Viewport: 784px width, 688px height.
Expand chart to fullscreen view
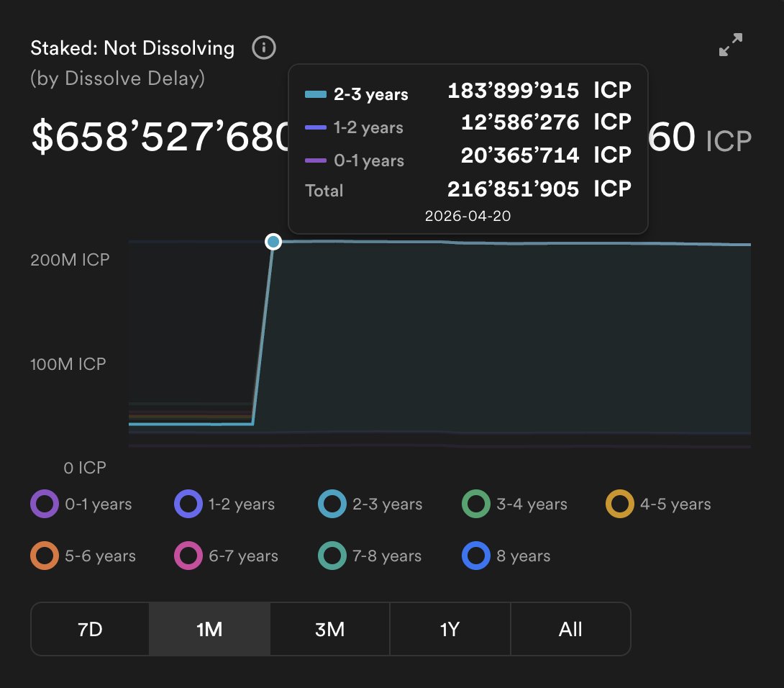point(731,45)
